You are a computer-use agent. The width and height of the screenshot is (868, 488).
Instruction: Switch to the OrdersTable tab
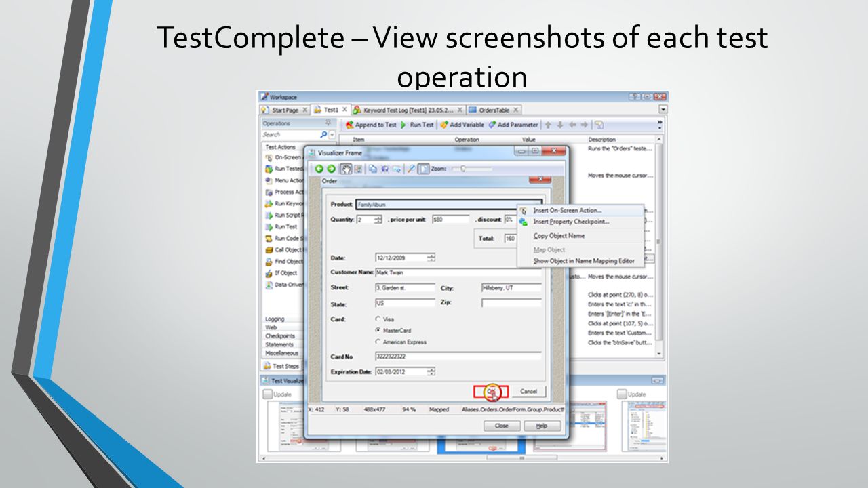(494, 110)
